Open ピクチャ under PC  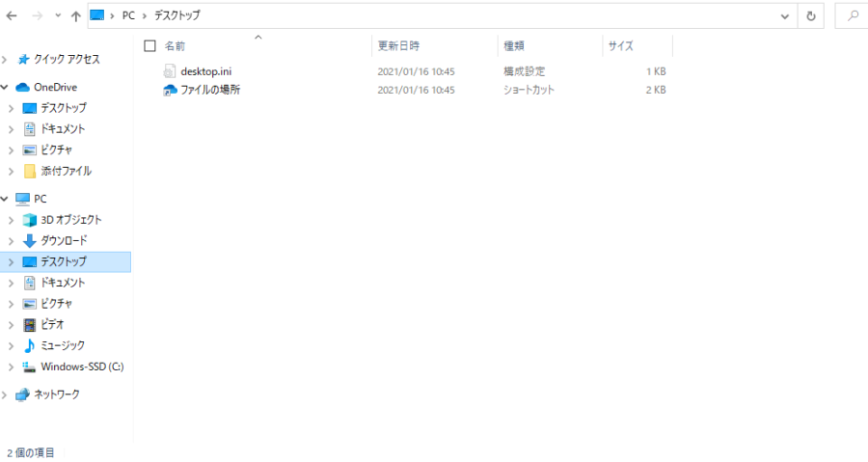point(57,304)
